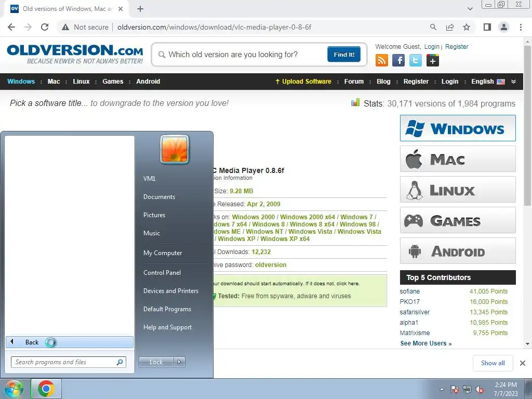Select Android in the black navigation bar

point(148,82)
